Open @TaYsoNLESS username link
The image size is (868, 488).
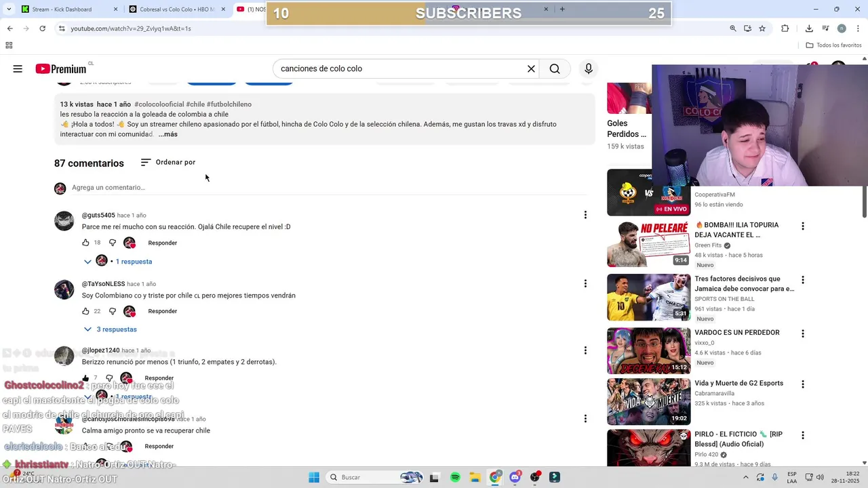(x=103, y=284)
